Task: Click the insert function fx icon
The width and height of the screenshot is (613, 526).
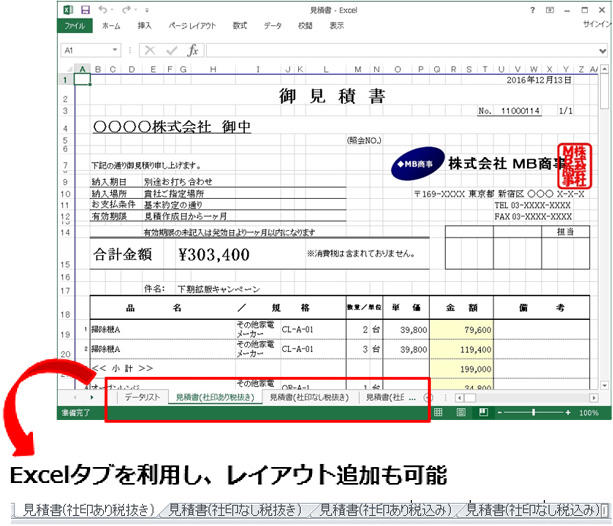Action: [x=193, y=50]
